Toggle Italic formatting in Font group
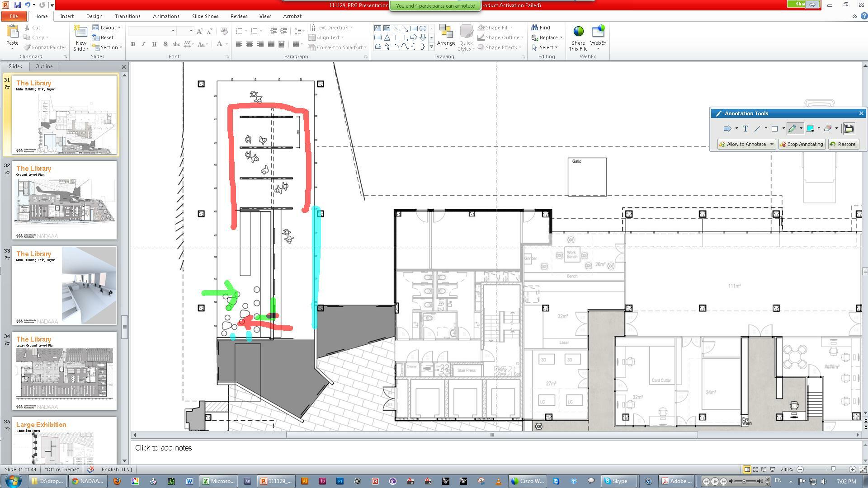This screenshot has width=868, height=488. 143,44
